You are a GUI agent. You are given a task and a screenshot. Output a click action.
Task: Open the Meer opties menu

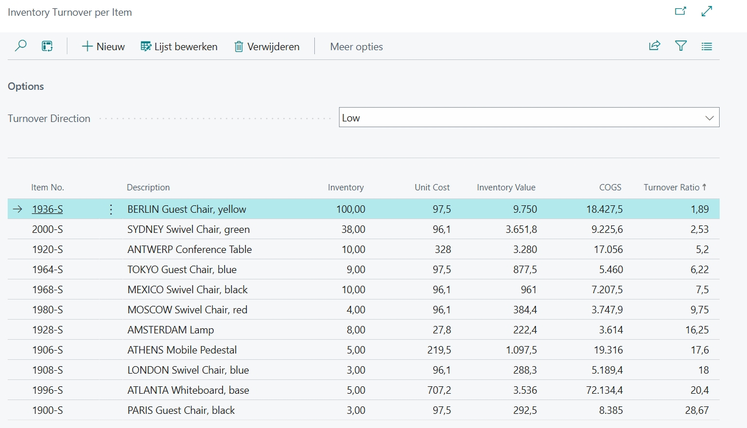tap(356, 46)
